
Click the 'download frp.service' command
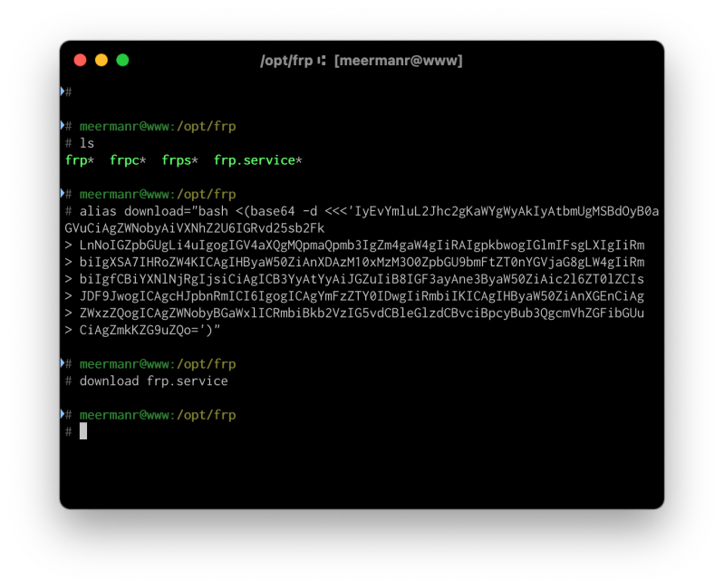coord(154,381)
